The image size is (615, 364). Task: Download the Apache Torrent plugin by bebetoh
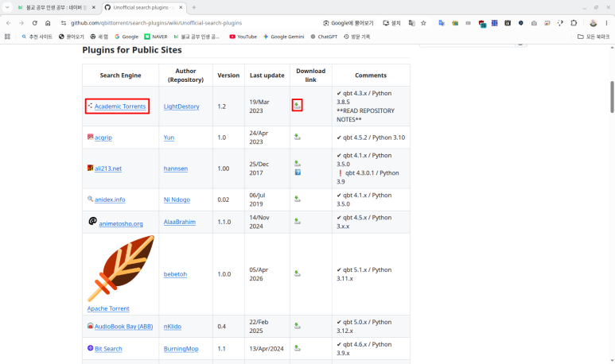pyautogui.click(x=298, y=273)
